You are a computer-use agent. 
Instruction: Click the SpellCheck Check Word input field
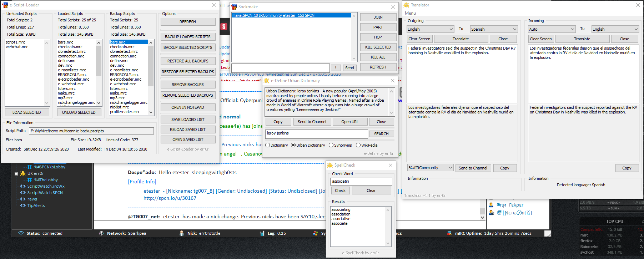pyautogui.click(x=361, y=181)
